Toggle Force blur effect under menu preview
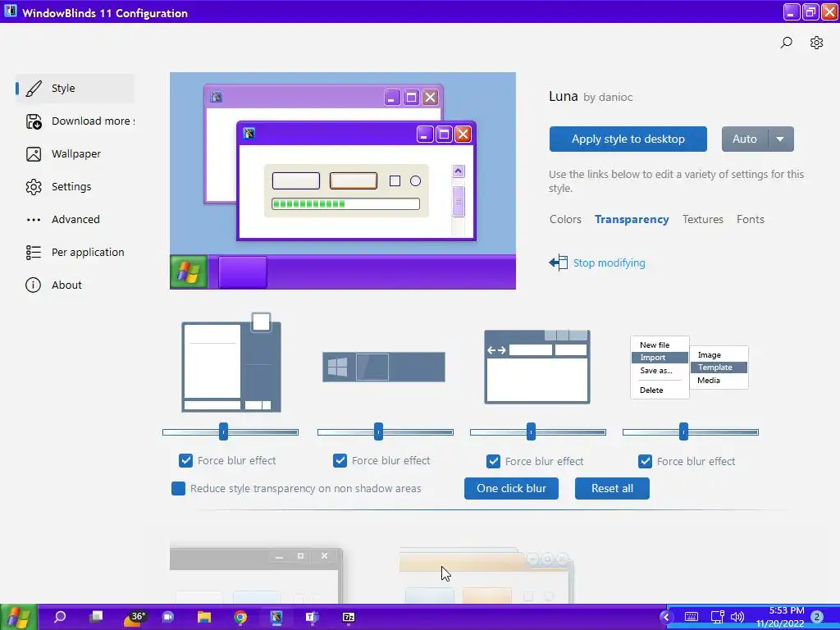Viewport: 840px width, 630px height. (x=645, y=461)
